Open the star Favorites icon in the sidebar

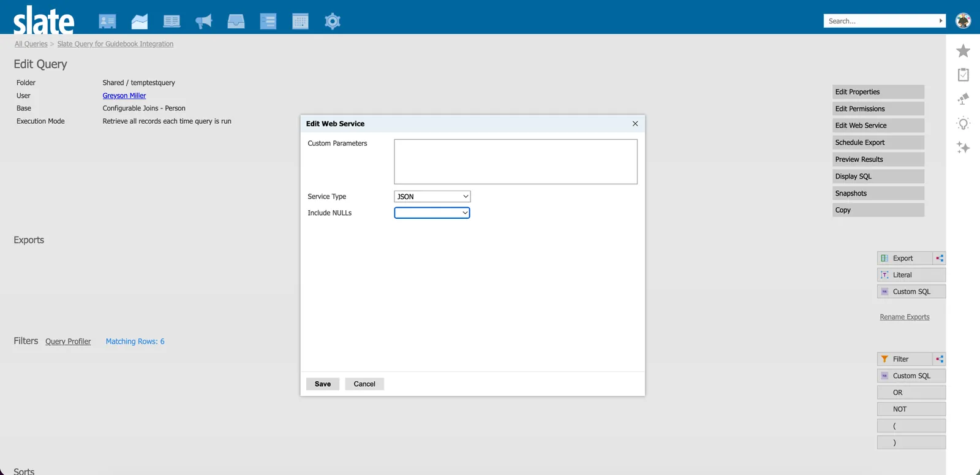(963, 51)
